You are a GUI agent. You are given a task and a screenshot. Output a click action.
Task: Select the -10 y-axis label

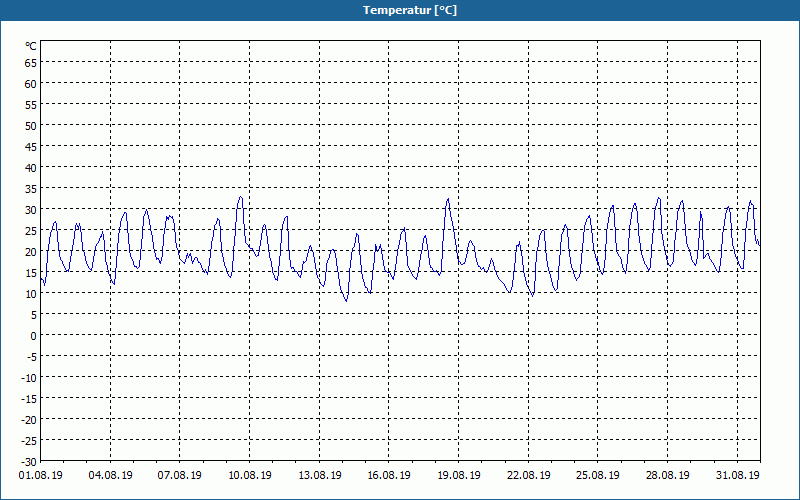29,378
